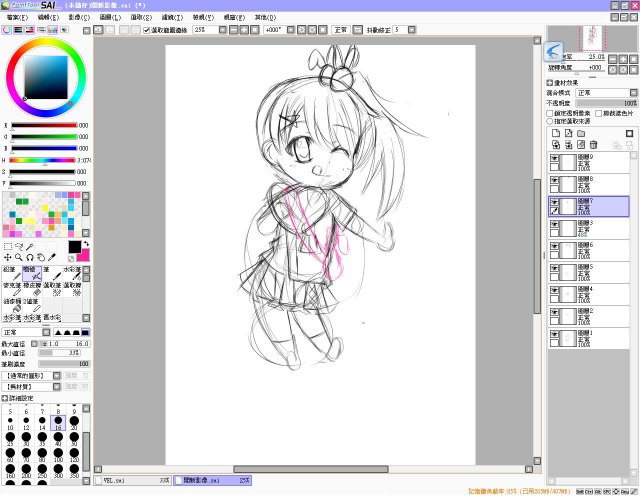Hide layer 9 using its eye icon
This screenshot has width=640, height=496.
[x=554, y=158]
